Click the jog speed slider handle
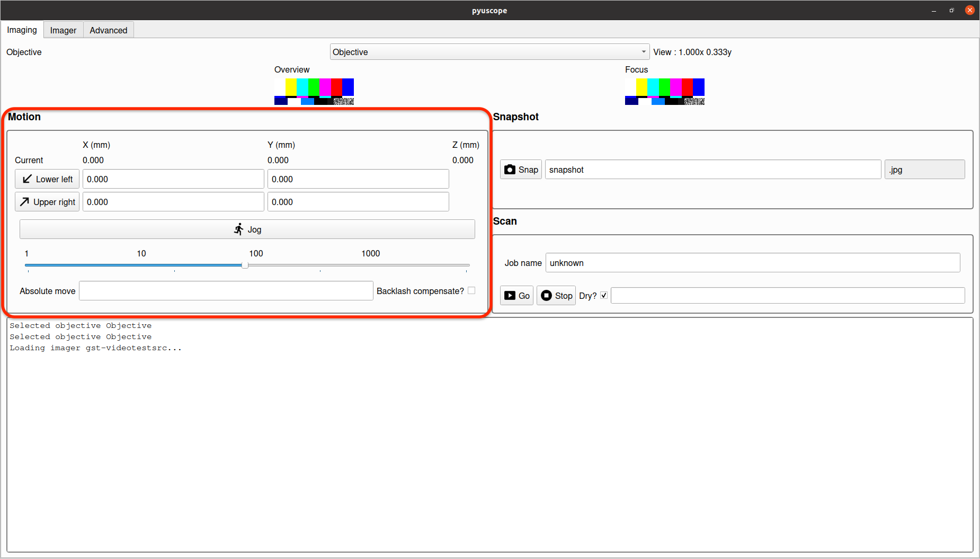Image resolution: width=980 pixels, height=559 pixels. click(245, 265)
